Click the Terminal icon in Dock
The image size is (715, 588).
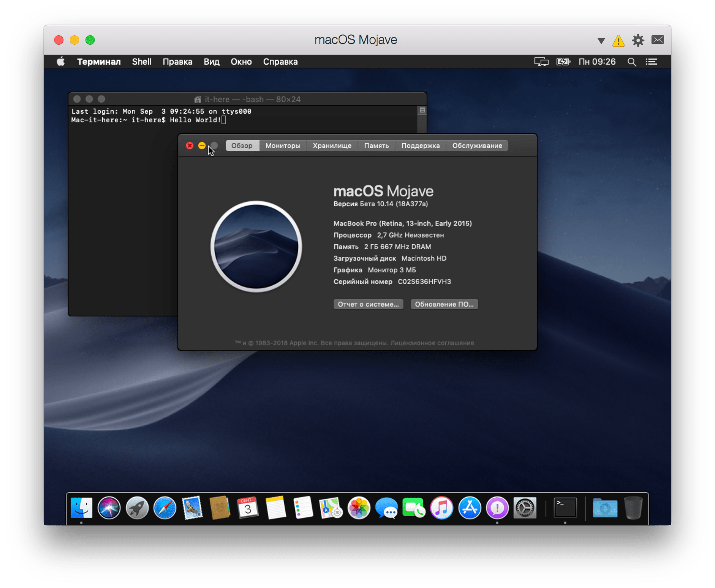coord(565,508)
